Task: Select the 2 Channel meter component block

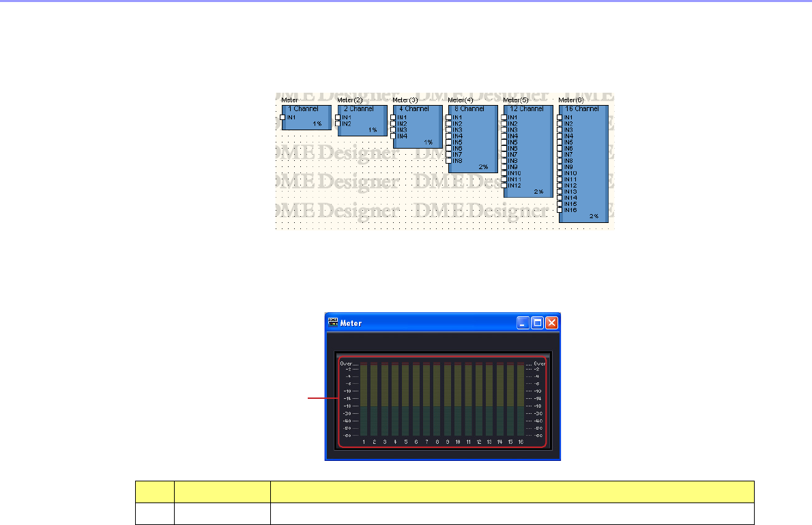Action: click(362, 121)
